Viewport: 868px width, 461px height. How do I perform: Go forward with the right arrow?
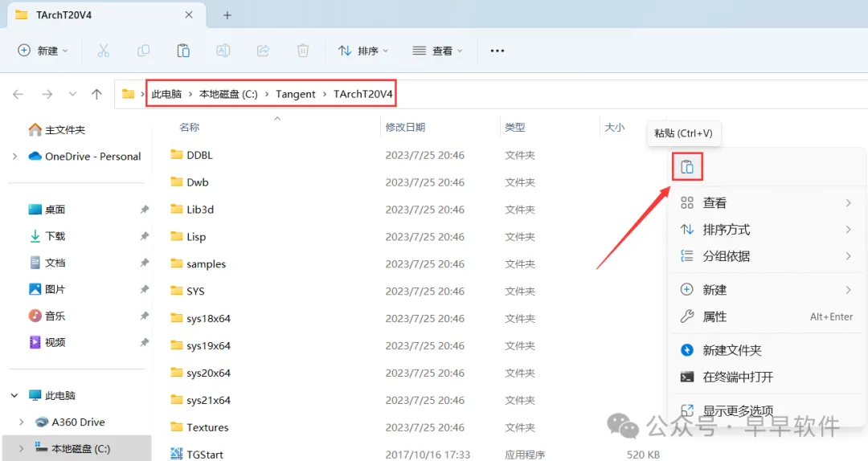47,94
